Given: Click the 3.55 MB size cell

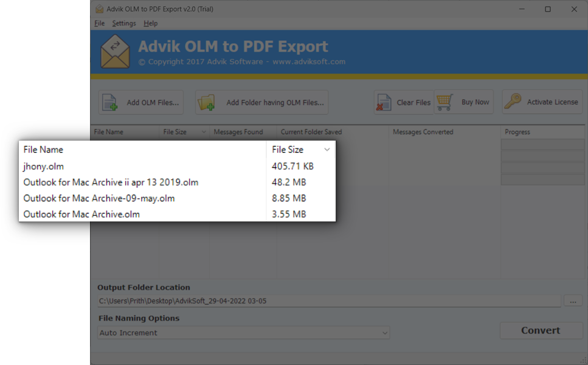Looking at the screenshot, I should coord(289,214).
